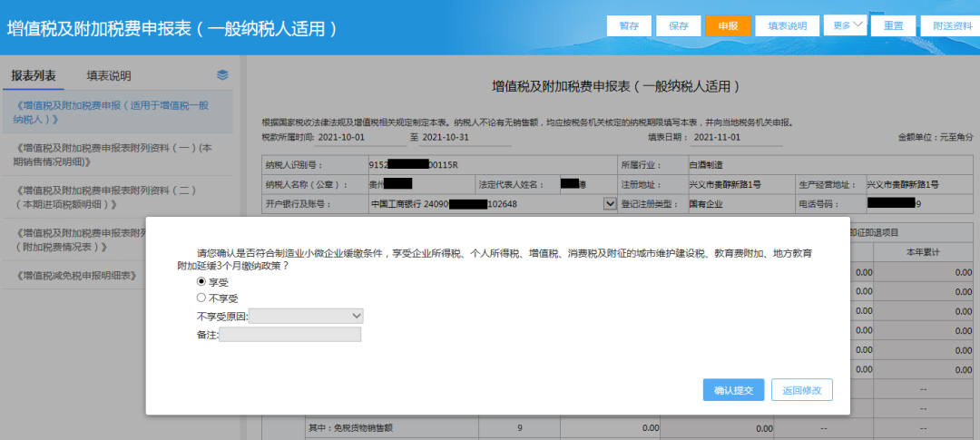The width and height of the screenshot is (980, 440).
Task: Click the 电话号码 label cell
Action: coord(830,204)
